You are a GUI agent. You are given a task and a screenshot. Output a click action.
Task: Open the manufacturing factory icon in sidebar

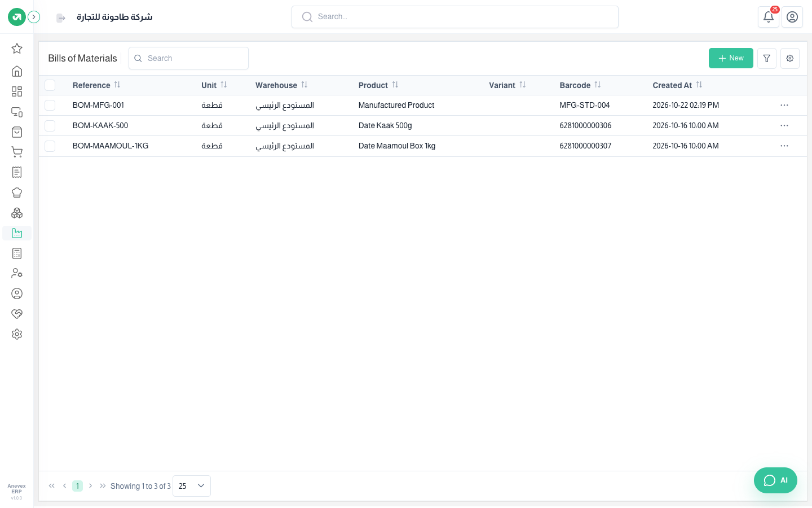pyautogui.click(x=17, y=233)
